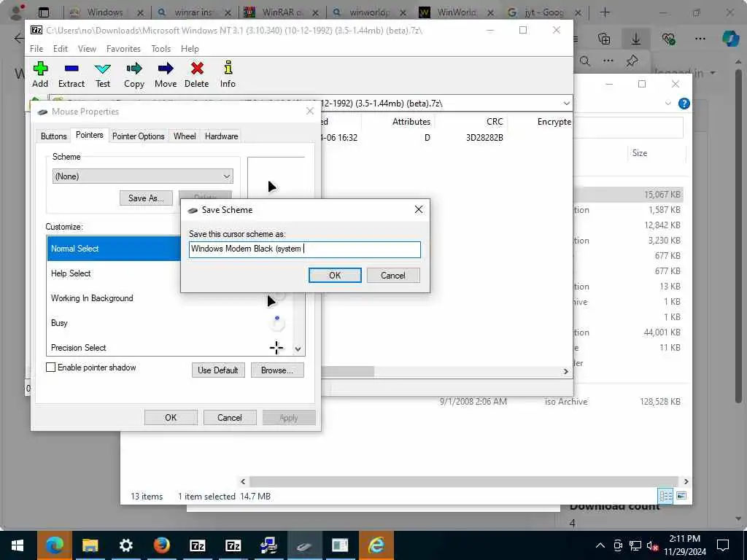This screenshot has width=747, height=560.
Task: Click the Copilot icon in Edge
Action: point(730,39)
